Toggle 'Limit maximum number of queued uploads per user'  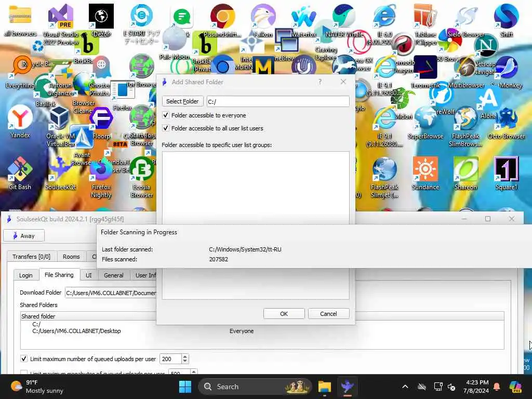click(x=24, y=358)
